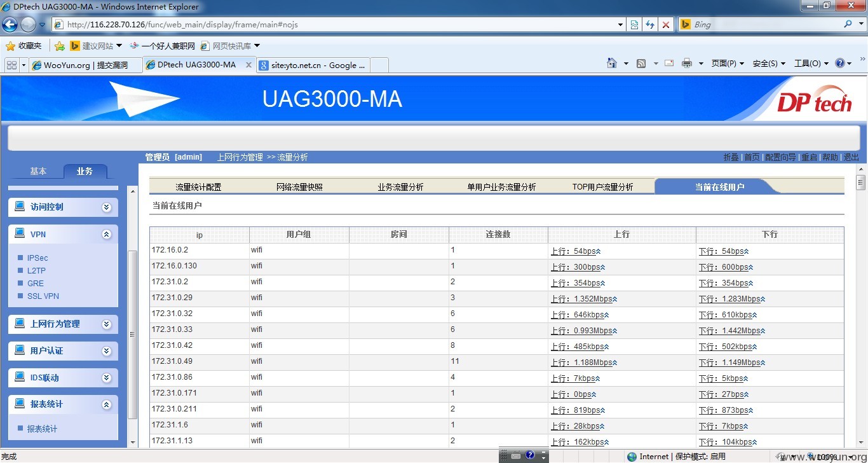Open the 网络流量快照 tab
Image resolution: width=868 pixels, height=463 pixels.
[299, 187]
